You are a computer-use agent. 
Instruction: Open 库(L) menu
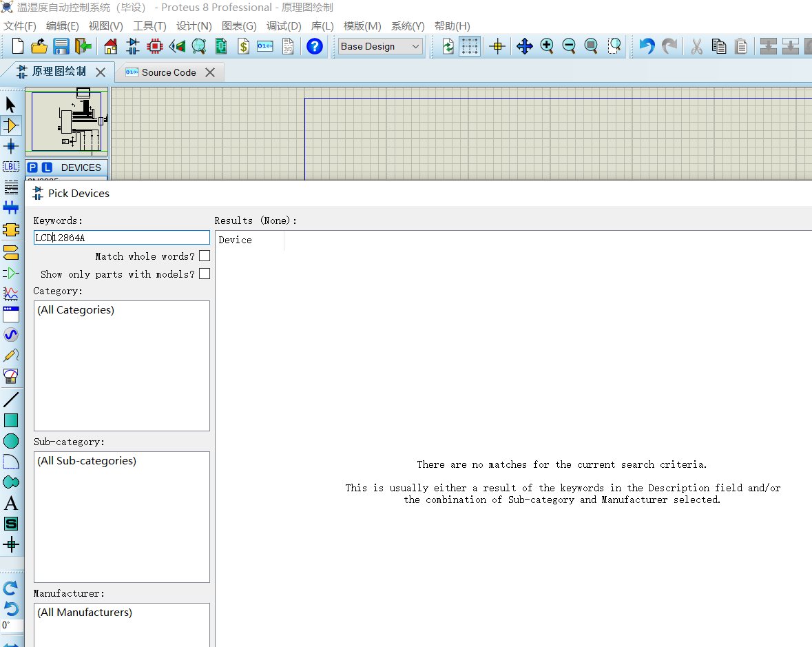coord(322,26)
